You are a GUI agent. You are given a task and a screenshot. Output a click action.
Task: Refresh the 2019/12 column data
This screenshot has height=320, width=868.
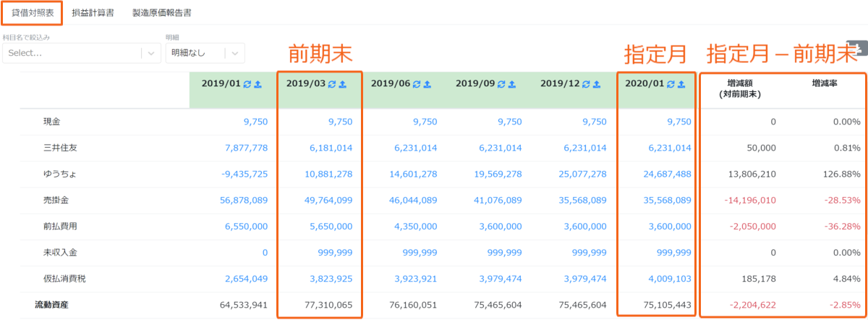point(586,84)
